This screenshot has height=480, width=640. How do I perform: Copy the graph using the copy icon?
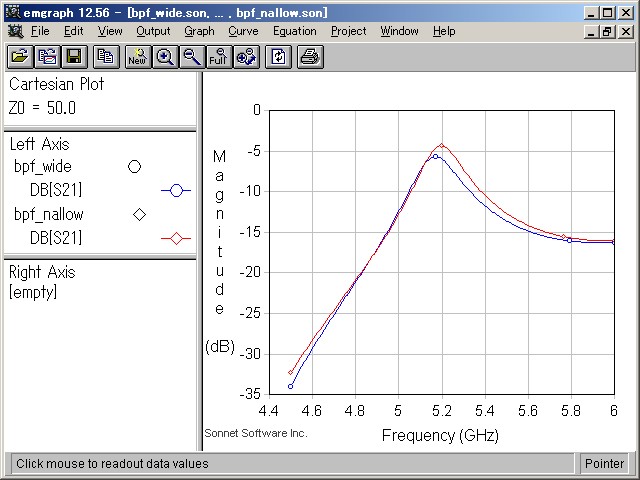[x=106, y=57]
